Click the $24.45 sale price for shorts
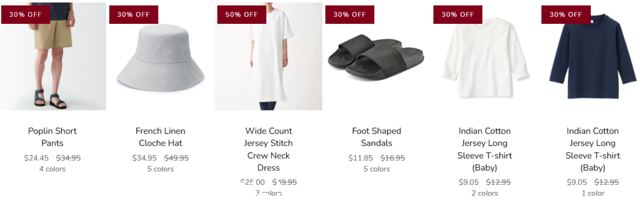The width and height of the screenshot is (644, 217). [36, 158]
